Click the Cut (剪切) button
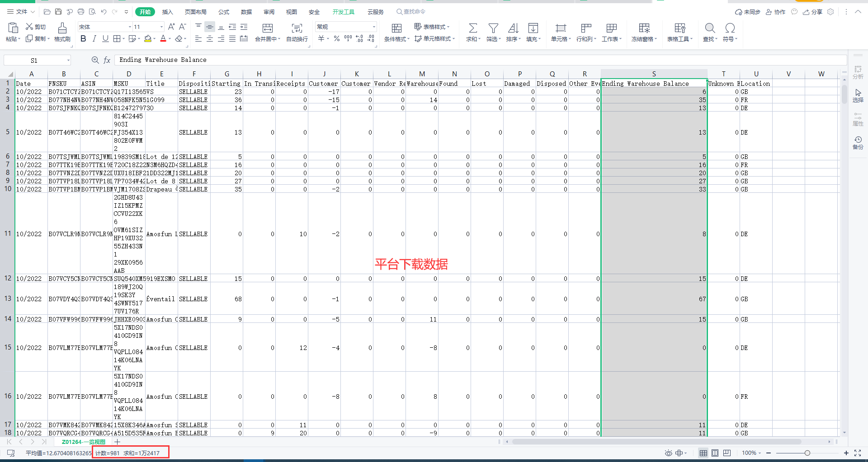868x462 pixels. [36, 27]
